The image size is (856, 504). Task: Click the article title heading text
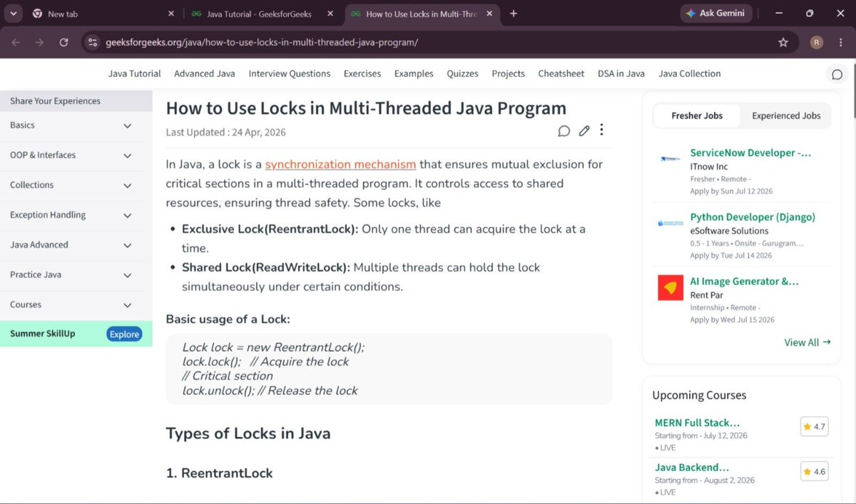click(366, 108)
